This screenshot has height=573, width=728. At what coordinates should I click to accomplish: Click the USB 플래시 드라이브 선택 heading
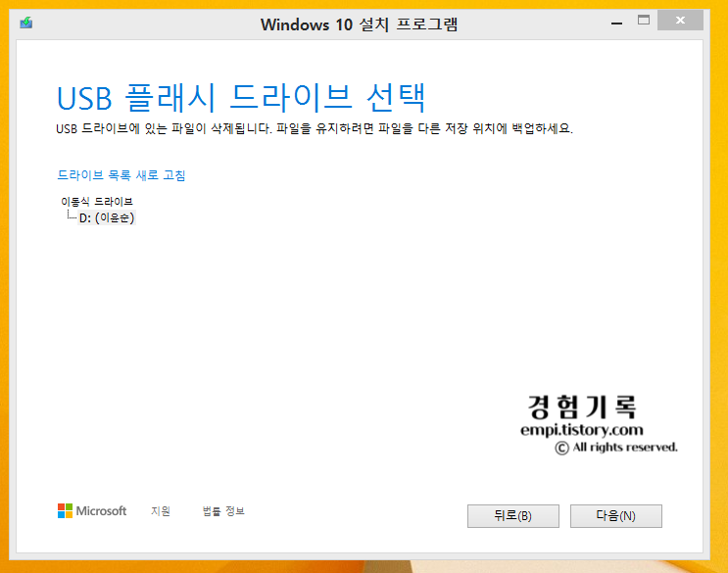click(241, 98)
